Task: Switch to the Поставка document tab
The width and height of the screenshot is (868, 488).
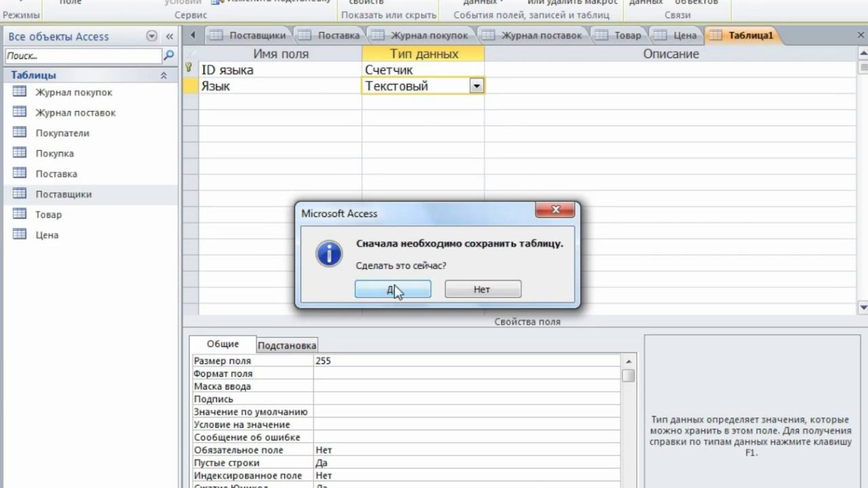Action: [x=330, y=35]
